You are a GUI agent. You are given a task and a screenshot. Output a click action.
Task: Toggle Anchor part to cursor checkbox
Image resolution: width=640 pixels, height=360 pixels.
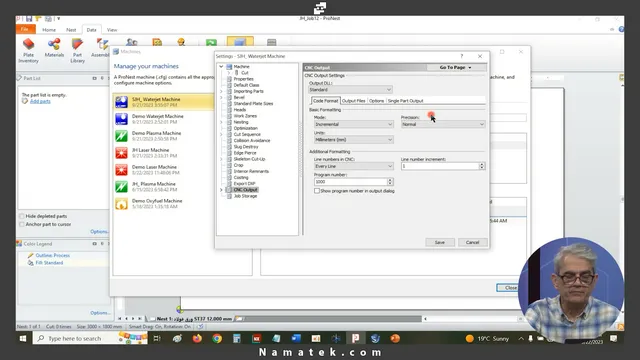tap(22, 224)
